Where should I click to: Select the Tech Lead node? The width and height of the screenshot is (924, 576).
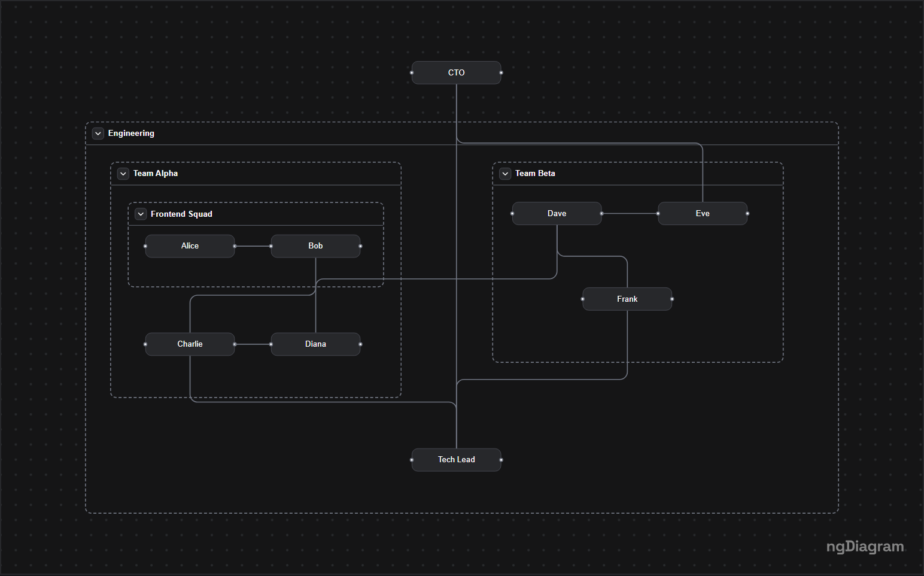pyautogui.click(x=457, y=460)
